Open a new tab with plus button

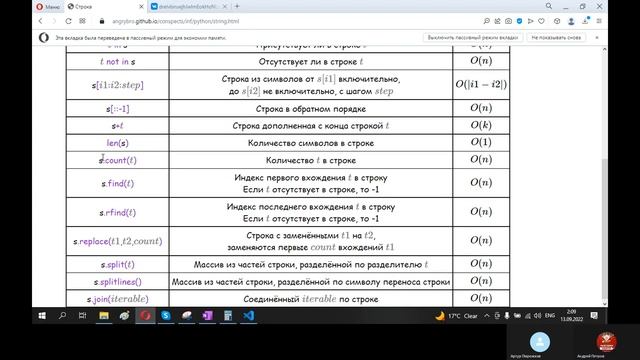click(237, 6)
